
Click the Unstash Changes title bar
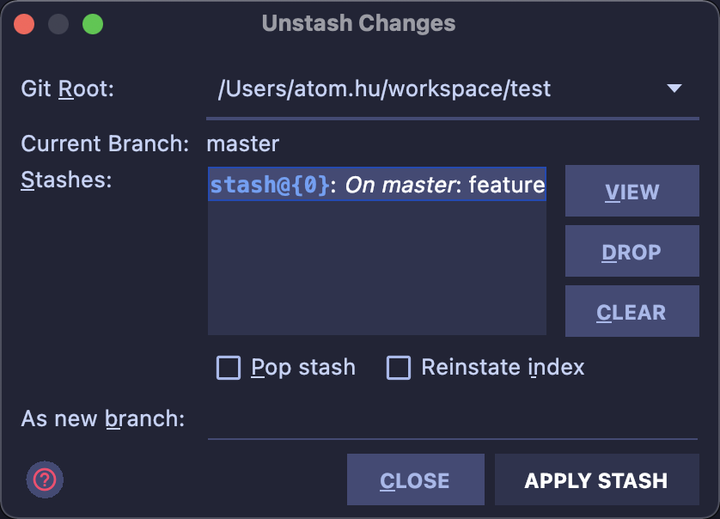(359, 23)
